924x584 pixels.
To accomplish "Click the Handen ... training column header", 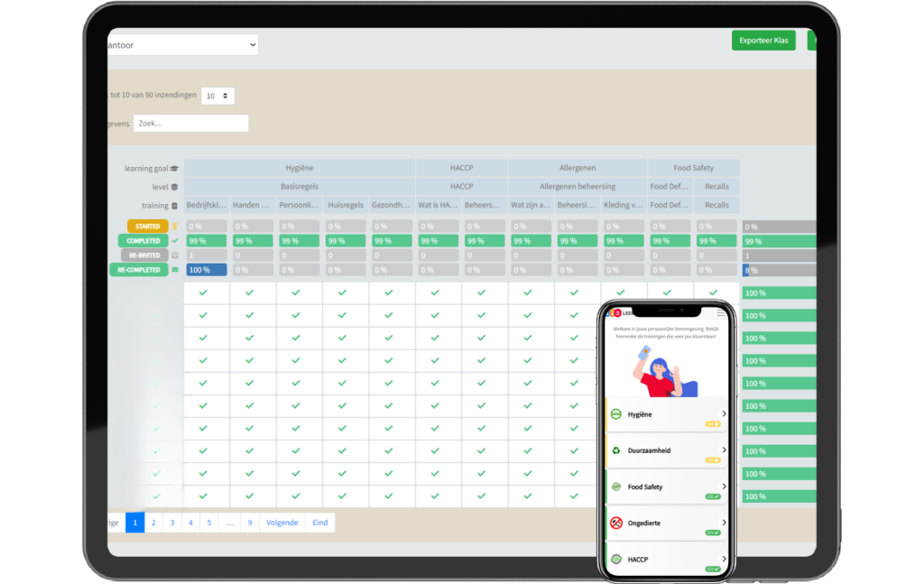I will (251, 205).
